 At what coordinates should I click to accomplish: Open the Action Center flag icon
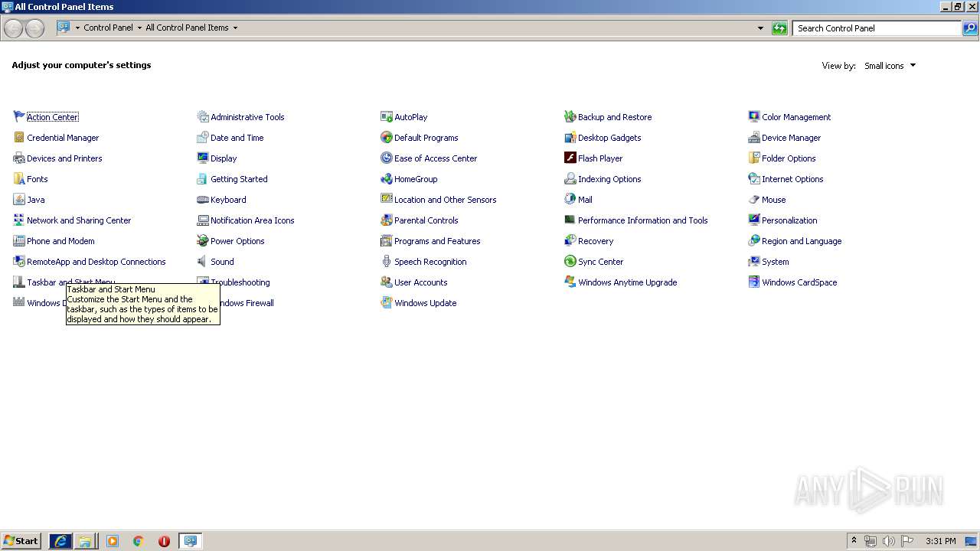point(19,117)
